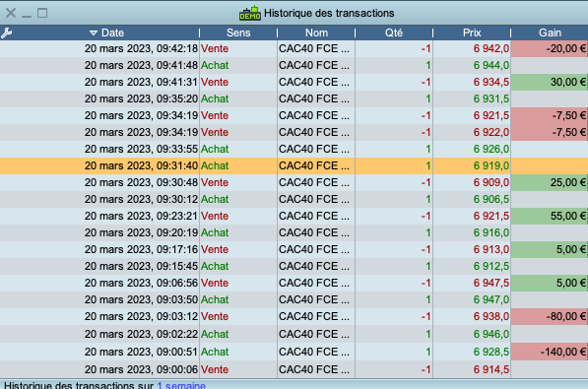Select the row dated 09:03:50
Viewport: 588px width, 389px height.
click(294, 299)
